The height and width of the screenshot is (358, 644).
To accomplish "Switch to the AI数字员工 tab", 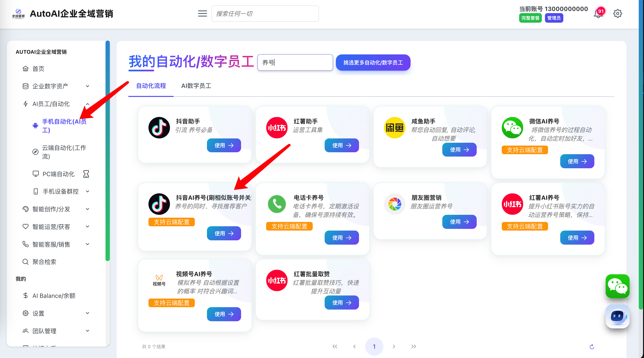I will 196,86.
